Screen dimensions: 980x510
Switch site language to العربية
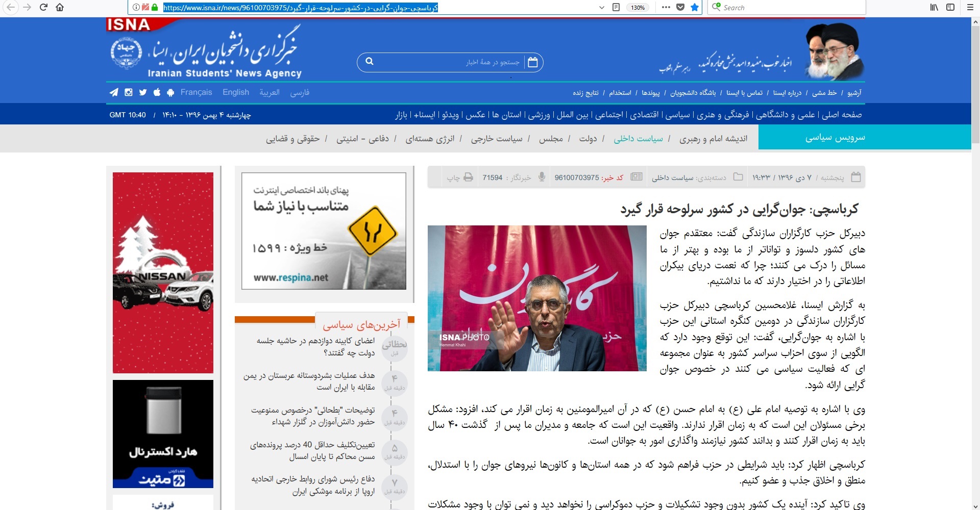[x=269, y=92]
